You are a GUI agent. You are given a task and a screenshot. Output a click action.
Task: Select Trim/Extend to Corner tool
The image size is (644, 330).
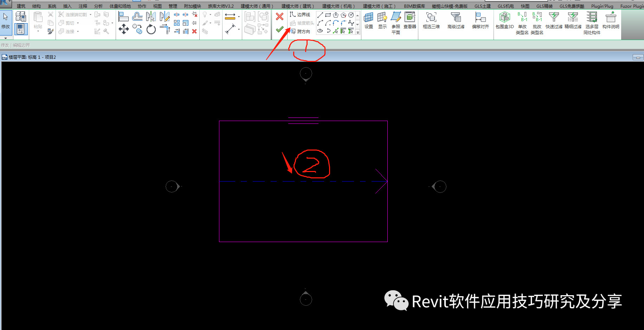click(x=165, y=29)
